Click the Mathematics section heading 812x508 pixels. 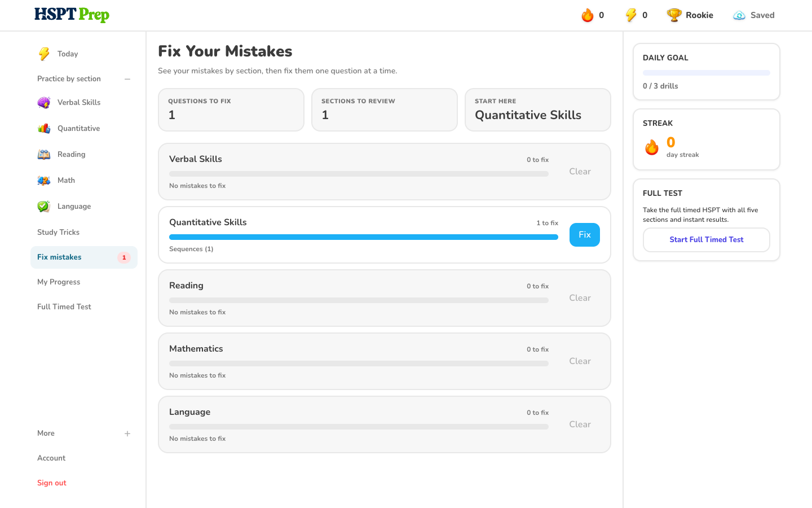[196, 349]
